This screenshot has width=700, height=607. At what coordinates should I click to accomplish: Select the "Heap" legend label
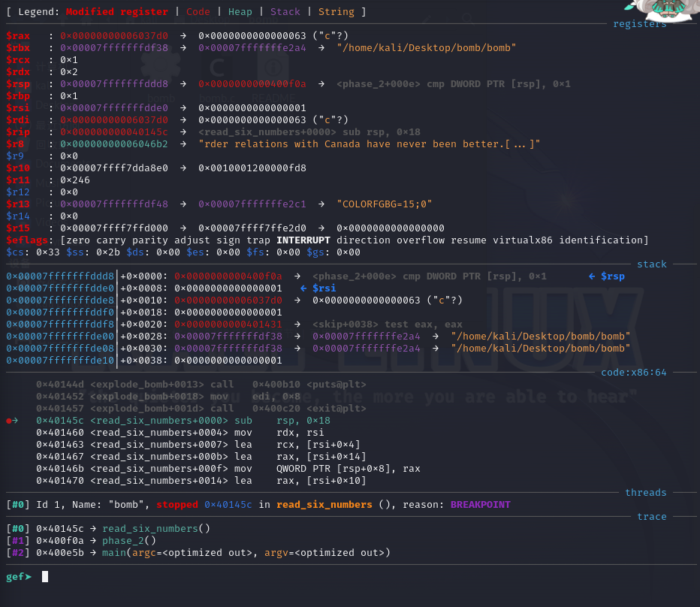tap(240, 12)
